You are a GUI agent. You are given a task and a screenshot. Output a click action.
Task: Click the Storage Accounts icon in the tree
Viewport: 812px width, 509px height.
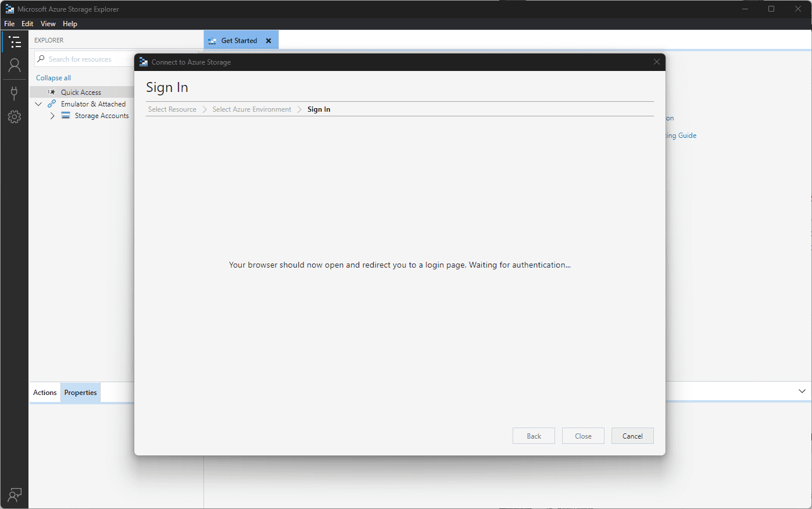click(66, 116)
